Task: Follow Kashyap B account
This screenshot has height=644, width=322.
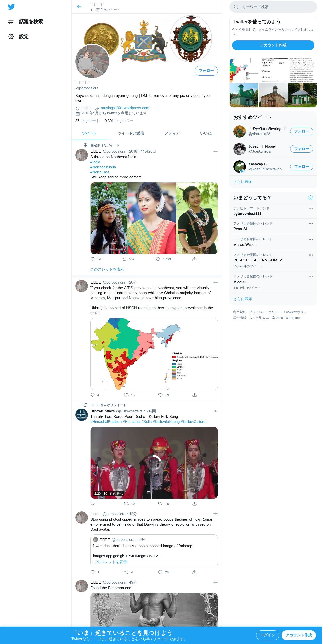Action: [302, 167]
